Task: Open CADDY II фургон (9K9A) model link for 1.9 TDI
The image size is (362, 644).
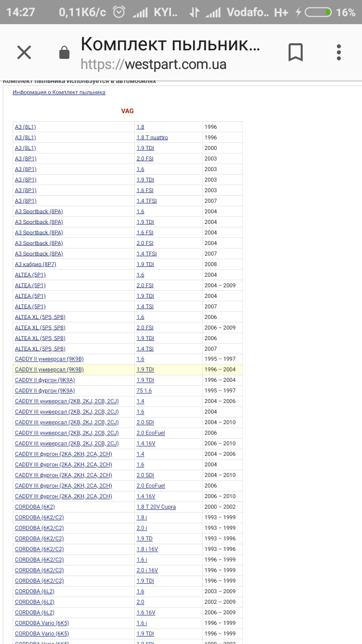Action: [45, 380]
